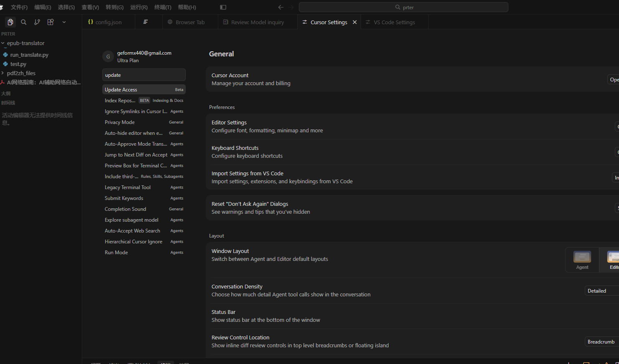Viewport: 619px width, 364px height.
Task: Choose the Agent window layout thumbnail
Action: 582,260
